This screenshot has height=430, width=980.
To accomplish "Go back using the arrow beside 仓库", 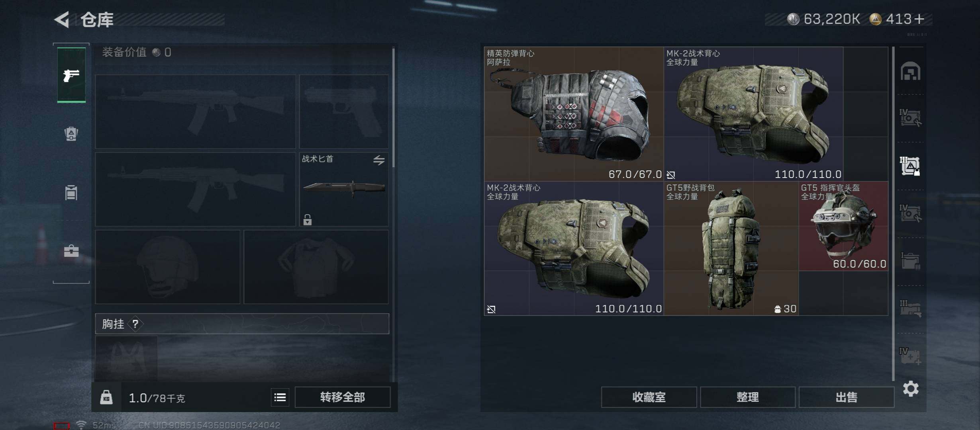I will (x=62, y=19).
